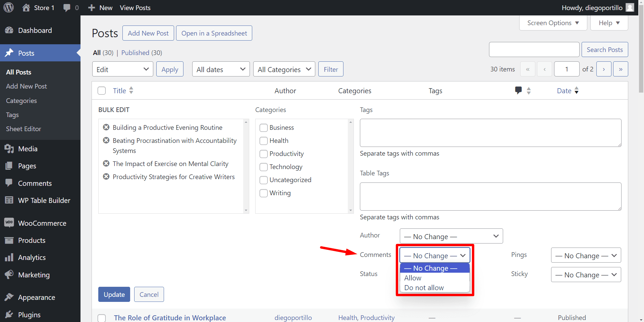Remove 'The Impact of Exercise on Mental Clarity' post

(x=106, y=163)
